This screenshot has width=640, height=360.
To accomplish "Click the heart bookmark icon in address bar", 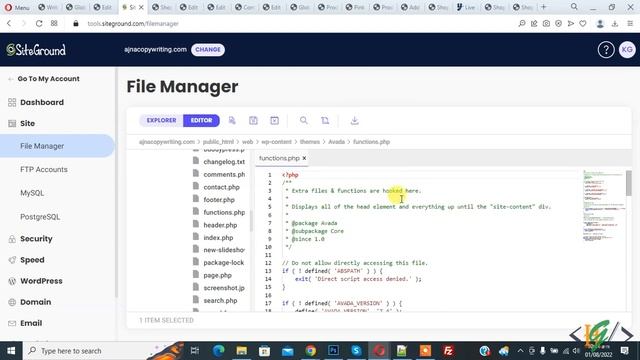I will click(x=583, y=24).
